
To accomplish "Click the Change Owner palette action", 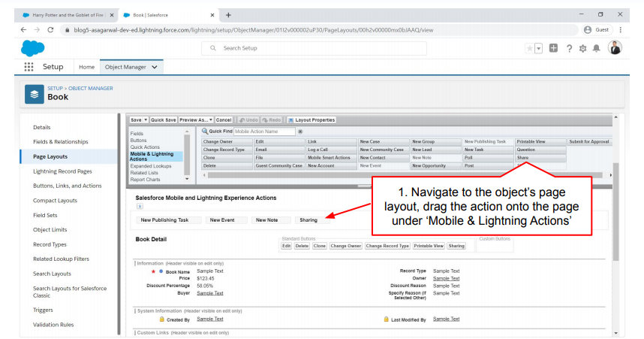I will 227,142.
